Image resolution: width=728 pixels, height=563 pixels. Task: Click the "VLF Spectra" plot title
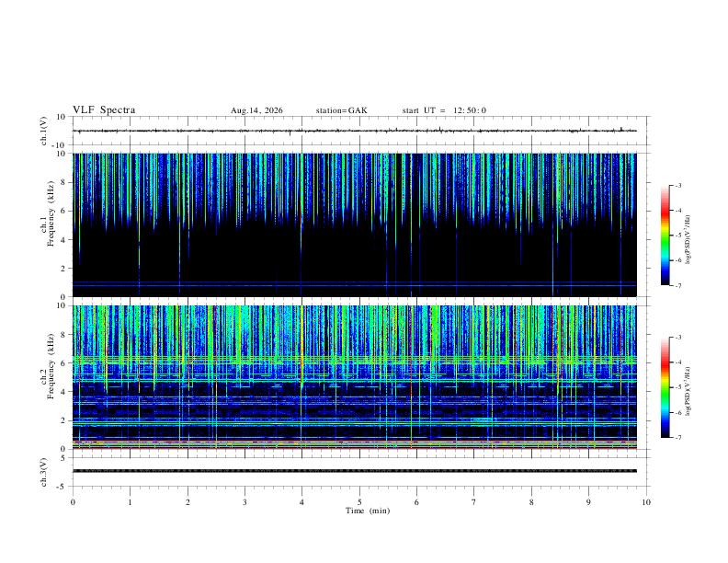104,110
